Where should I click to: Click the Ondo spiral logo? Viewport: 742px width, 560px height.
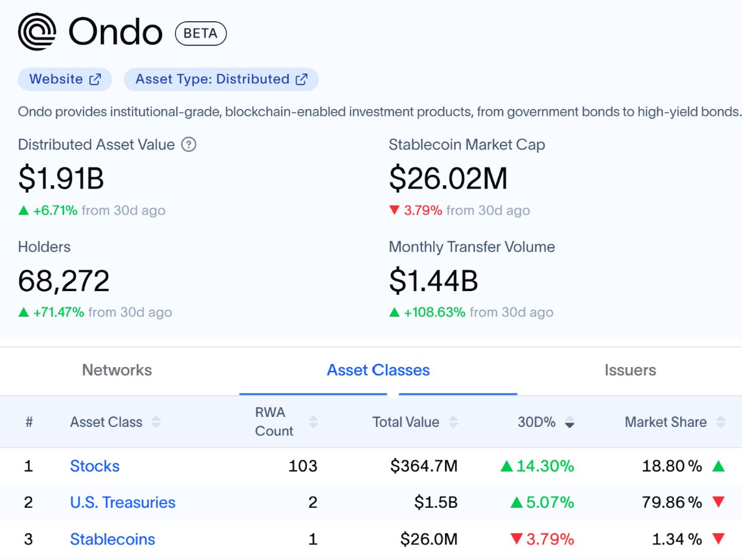(37, 32)
